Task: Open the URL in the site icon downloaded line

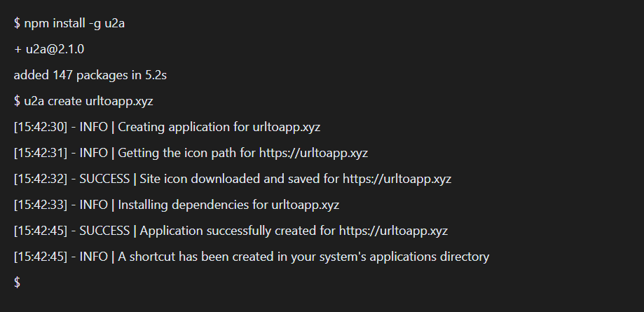Action: 397,179
